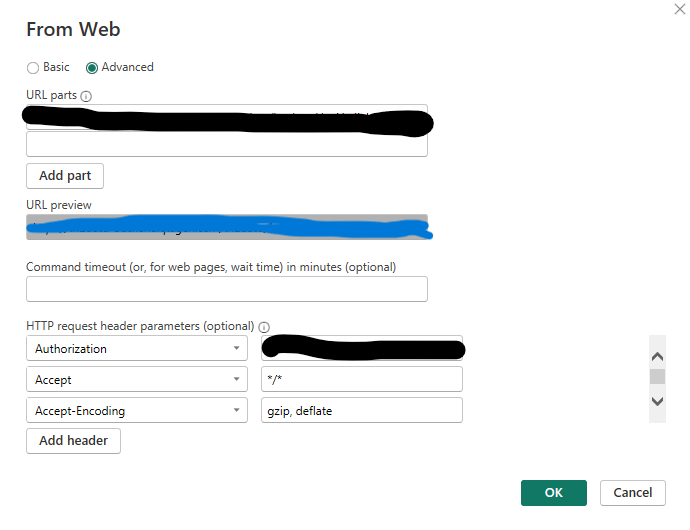Click the scroll up arrow for headers
Screen dimensions: 690x530
coord(657,356)
